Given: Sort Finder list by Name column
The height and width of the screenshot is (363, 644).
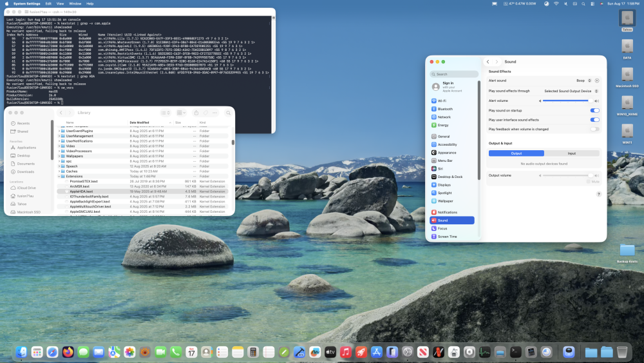Looking at the screenshot, I should 92,123.
